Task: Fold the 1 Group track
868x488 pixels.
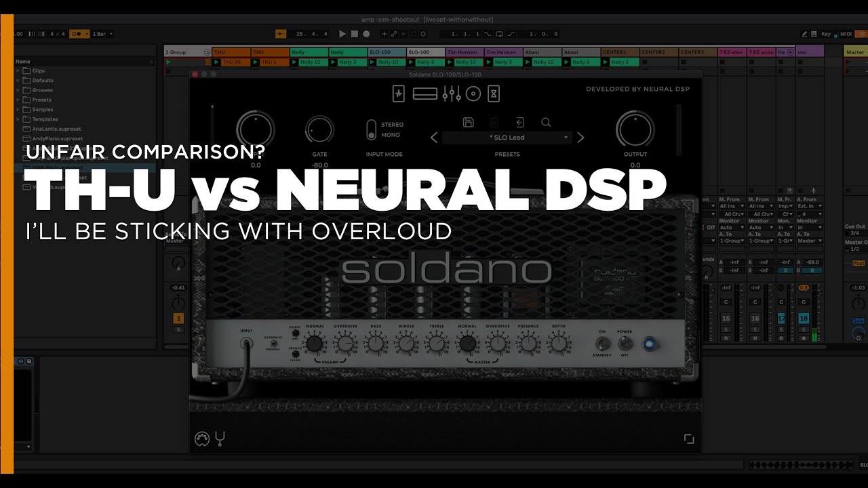Action: point(207,52)
